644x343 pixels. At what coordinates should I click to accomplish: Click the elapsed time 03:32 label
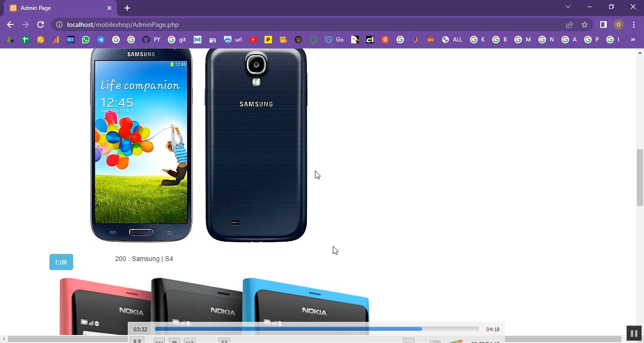(x=140, y=329)
